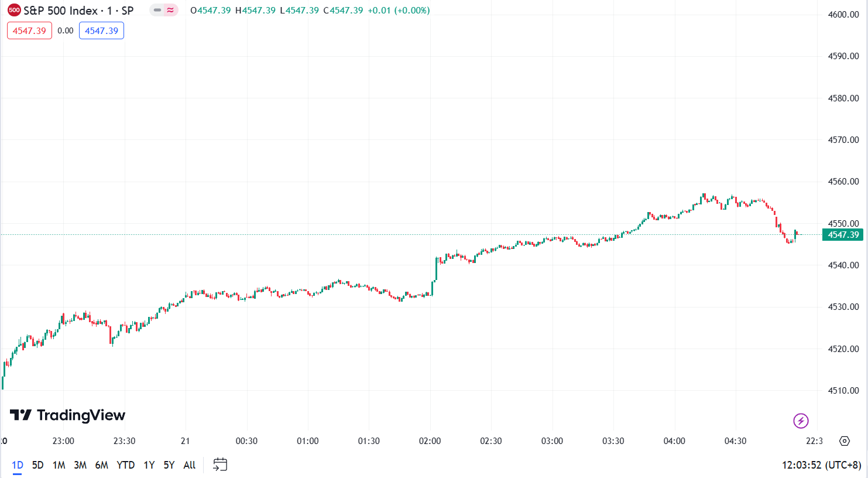
Task: Switch to the 5D time range
Action: click(x=37, y=465)
